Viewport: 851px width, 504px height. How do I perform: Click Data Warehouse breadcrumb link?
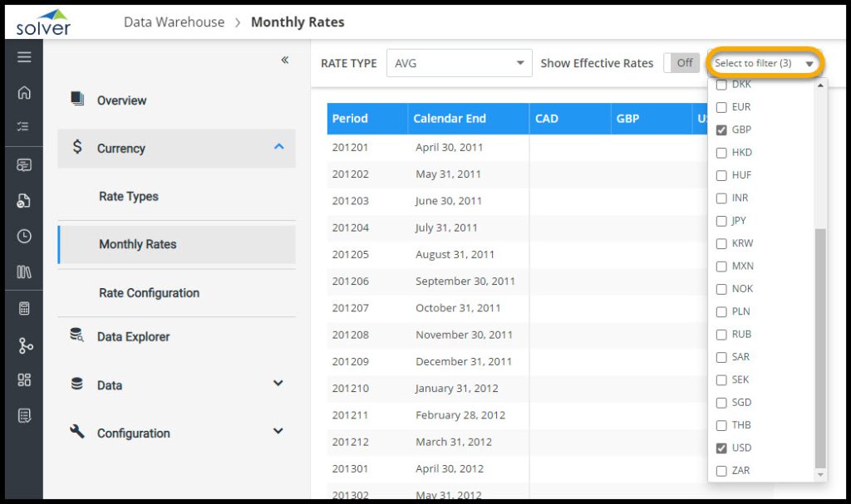point(174,22)
